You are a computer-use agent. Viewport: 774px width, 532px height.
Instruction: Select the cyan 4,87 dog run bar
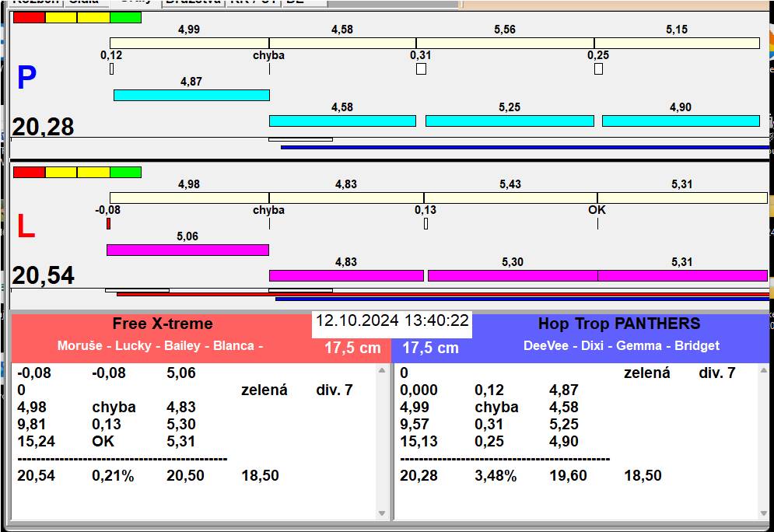pos(191,95)
